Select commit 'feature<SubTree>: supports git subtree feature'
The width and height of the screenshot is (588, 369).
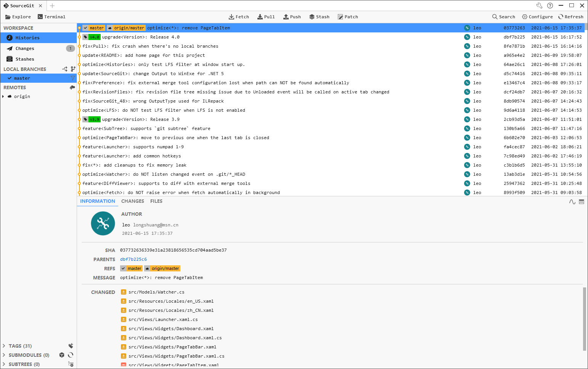tap(331, 128)
